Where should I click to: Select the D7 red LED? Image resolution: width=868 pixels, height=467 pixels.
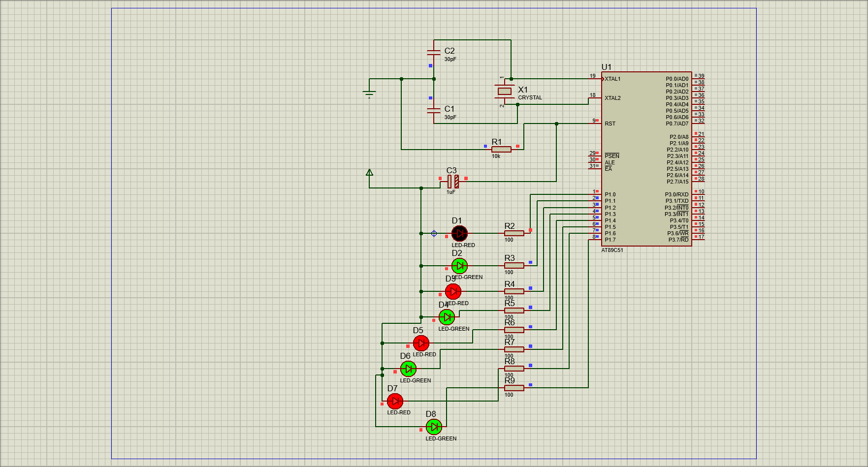395,401
